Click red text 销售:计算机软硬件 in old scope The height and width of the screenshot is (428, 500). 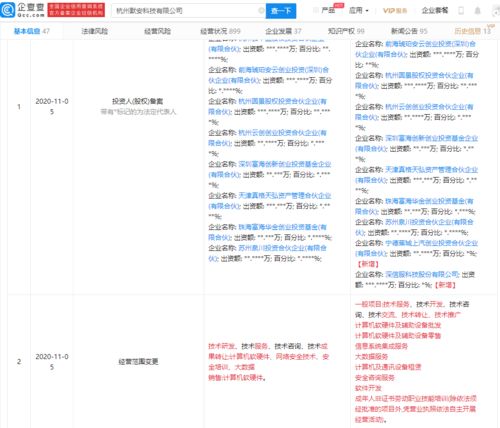pos(237,378)
